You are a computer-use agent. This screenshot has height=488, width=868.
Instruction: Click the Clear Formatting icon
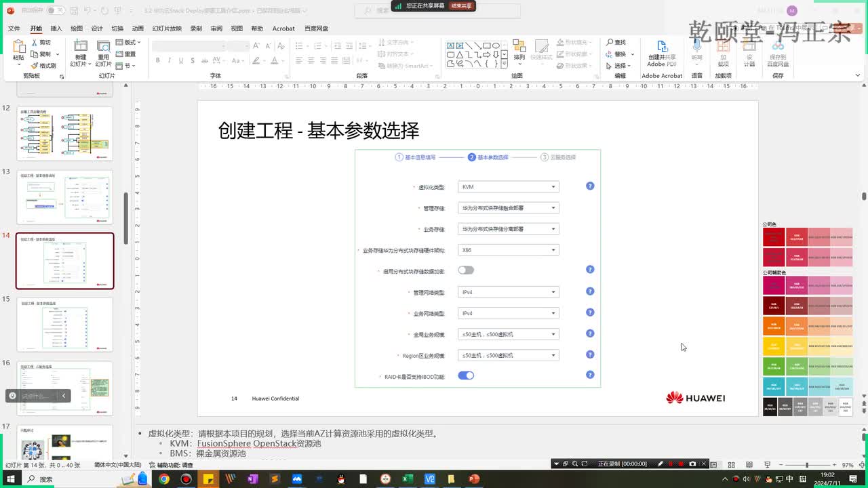click(279, 45)
